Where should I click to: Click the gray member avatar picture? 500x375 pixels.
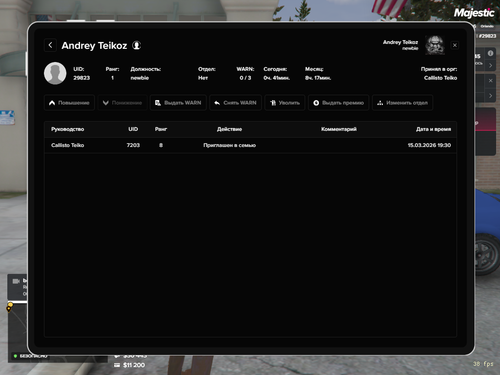pos(55,73)
